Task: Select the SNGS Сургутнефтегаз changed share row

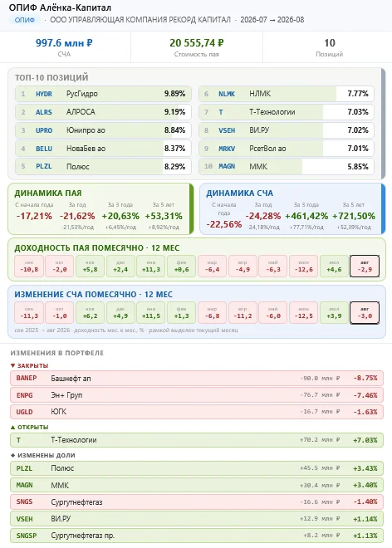Action: [197, 502]
